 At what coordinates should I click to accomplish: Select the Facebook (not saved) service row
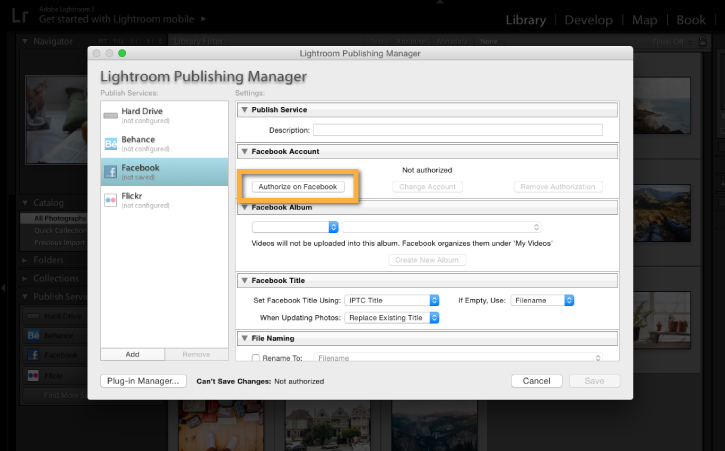[165, 172]
